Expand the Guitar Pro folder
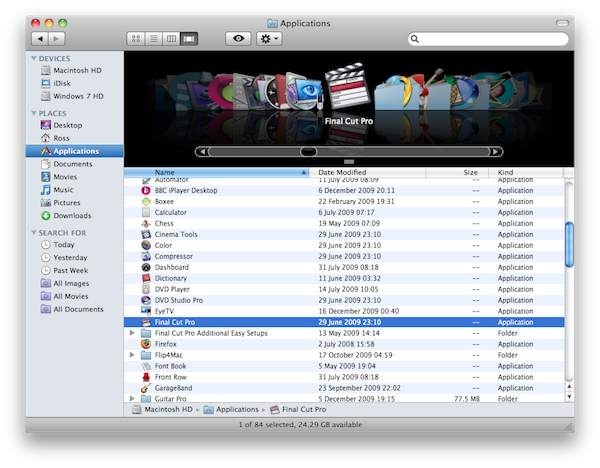Screen dimensions: 600x468 [132, 399]
